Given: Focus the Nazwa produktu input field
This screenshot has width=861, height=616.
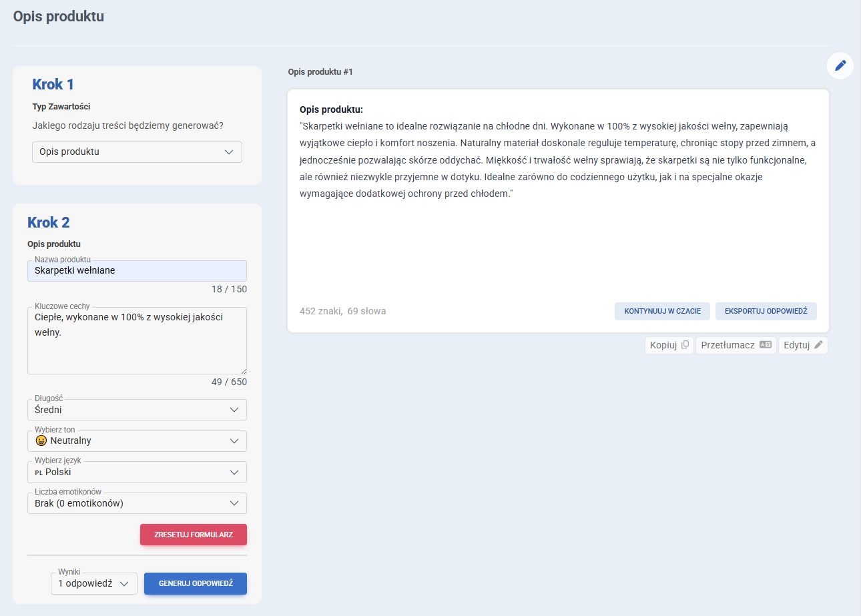Looking at the screenshot, I should pos(137,271).
